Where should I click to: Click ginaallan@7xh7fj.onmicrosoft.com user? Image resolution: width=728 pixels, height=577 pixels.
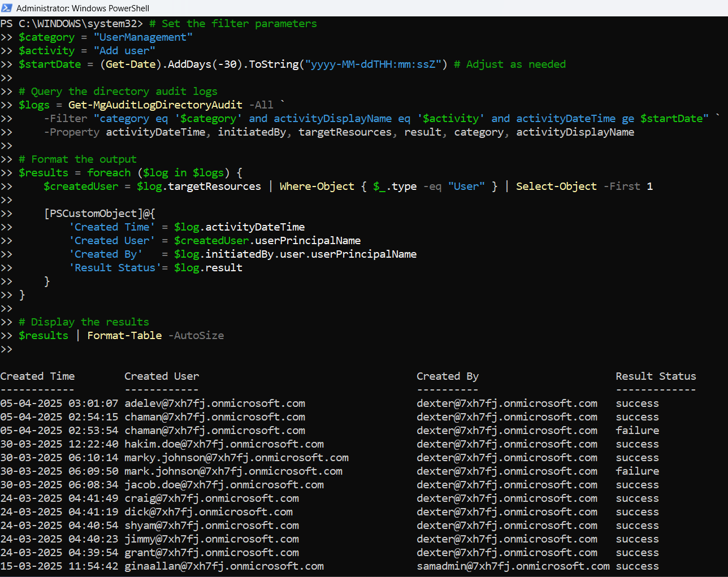[x=224, y=566]
